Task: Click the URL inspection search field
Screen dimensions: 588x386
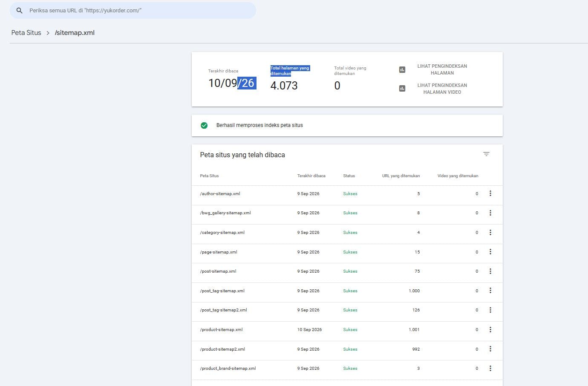Action: tap(133, 10)
